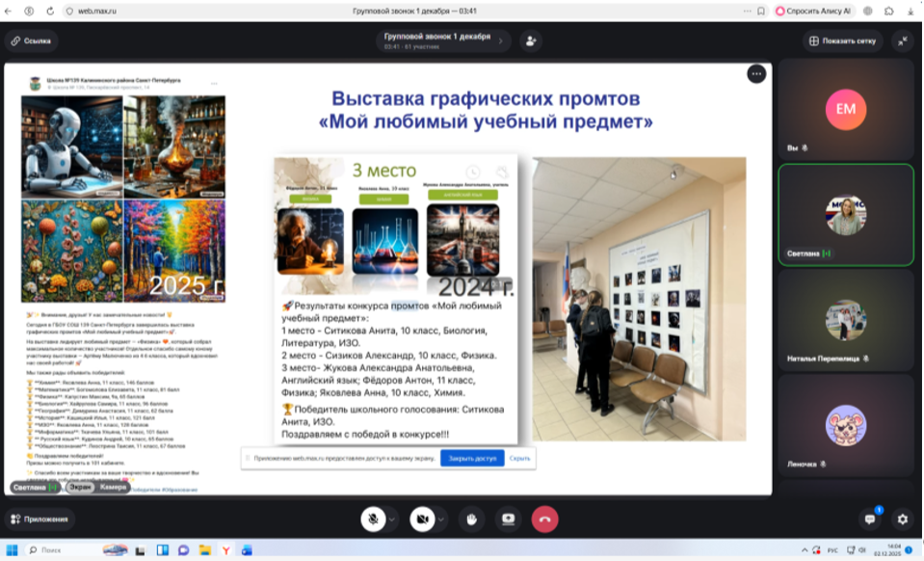Open browser extensions puzzle icon

889,11
